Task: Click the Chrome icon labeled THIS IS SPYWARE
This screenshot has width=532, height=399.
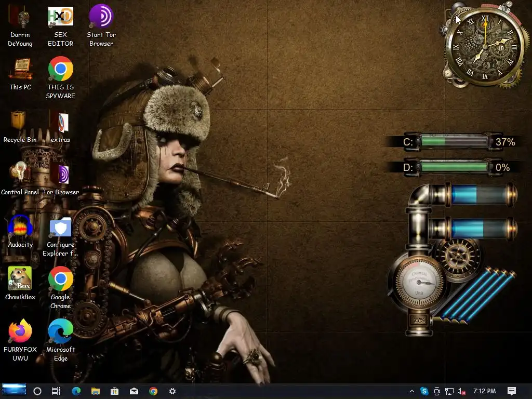Action: pos(60,78)
